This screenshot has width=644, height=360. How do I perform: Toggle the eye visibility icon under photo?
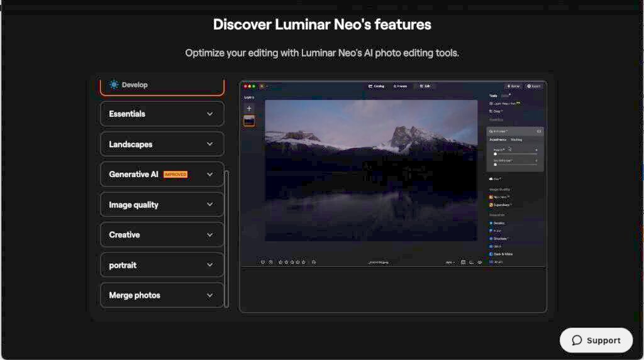[x=480, y=262]
